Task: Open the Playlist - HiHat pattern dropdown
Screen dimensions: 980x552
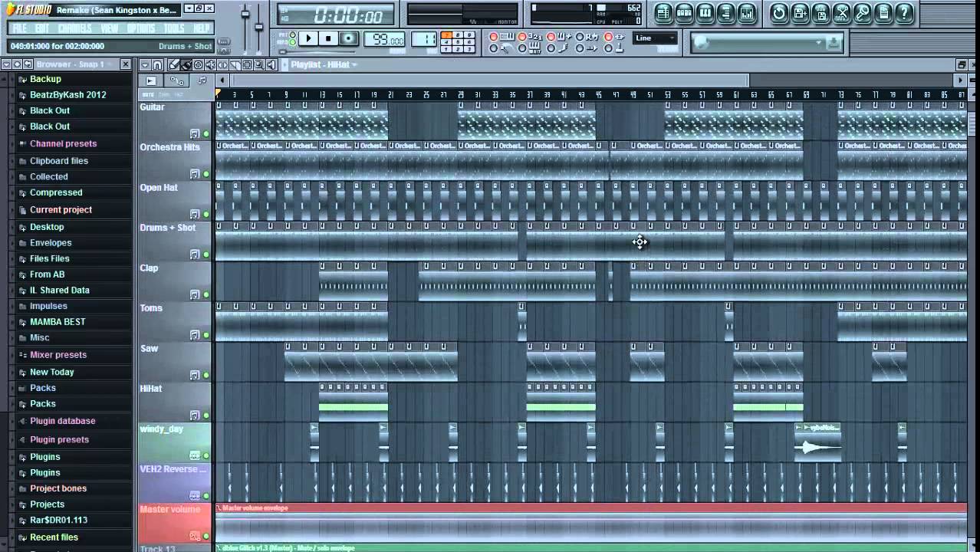Action: [324, 64]
